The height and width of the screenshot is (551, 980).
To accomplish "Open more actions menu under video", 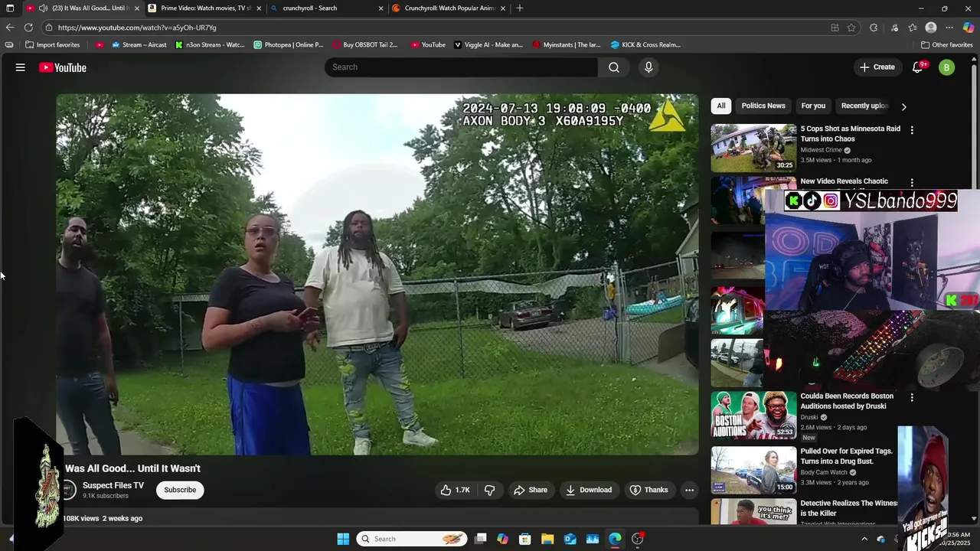I will click(689, 490).
